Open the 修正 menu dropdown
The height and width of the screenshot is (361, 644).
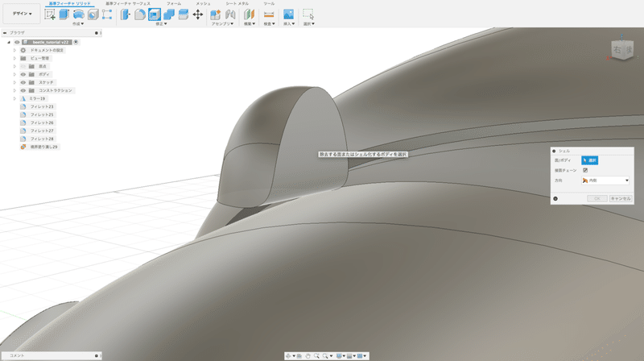(162, 24)
